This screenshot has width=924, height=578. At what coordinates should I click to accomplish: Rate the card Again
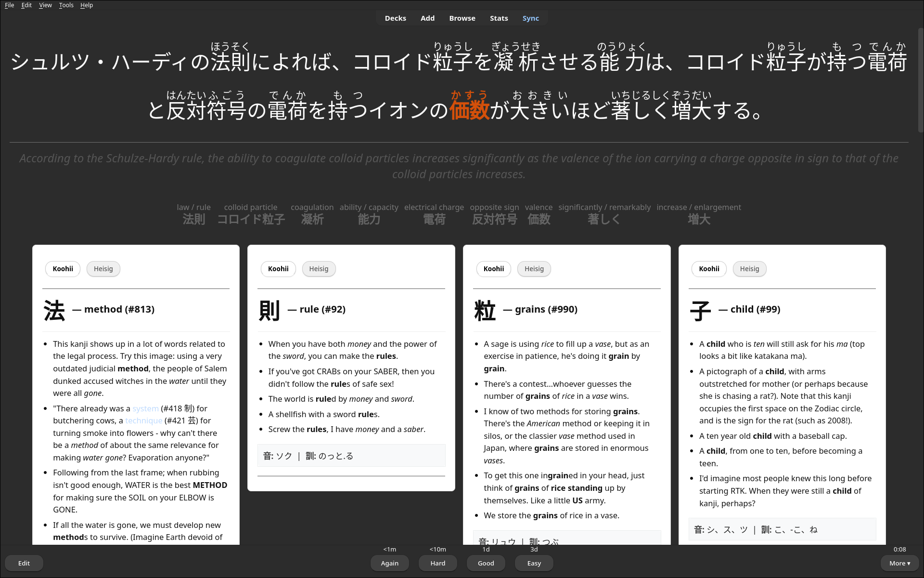click(390, 563)
